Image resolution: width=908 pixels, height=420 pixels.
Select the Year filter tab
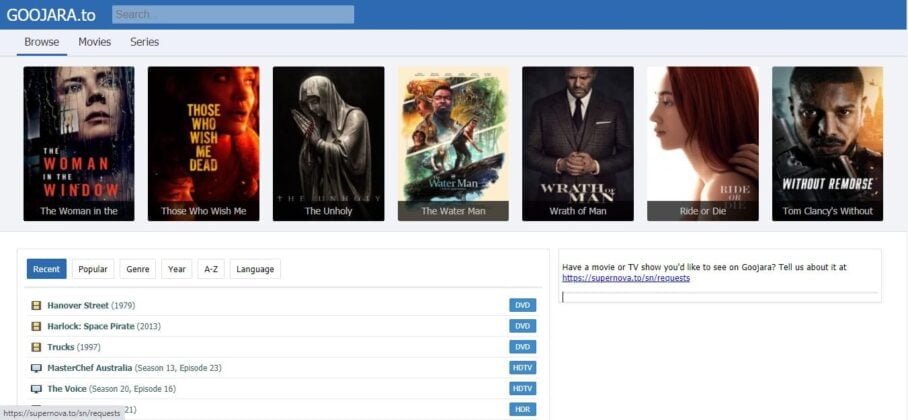point(177,269)
